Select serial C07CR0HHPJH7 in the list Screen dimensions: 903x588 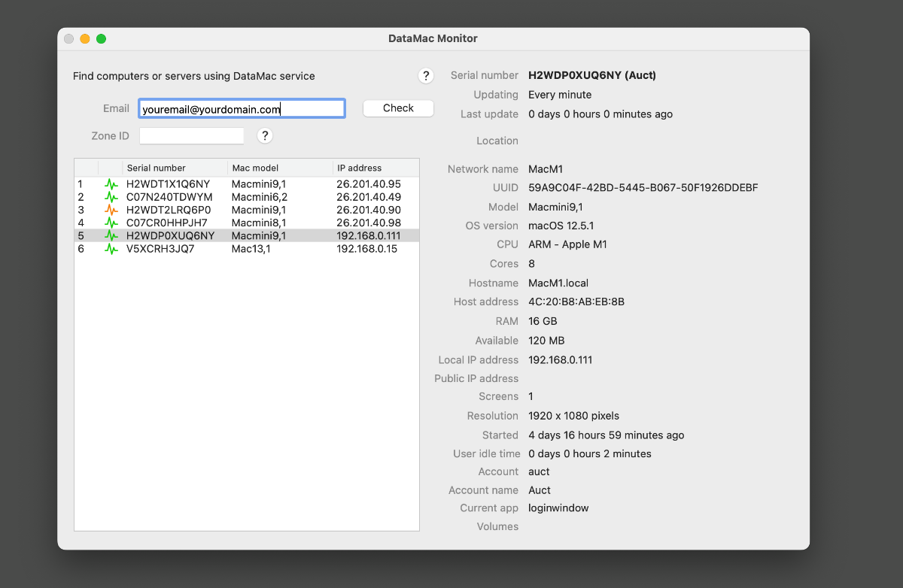tap(166, 223)
